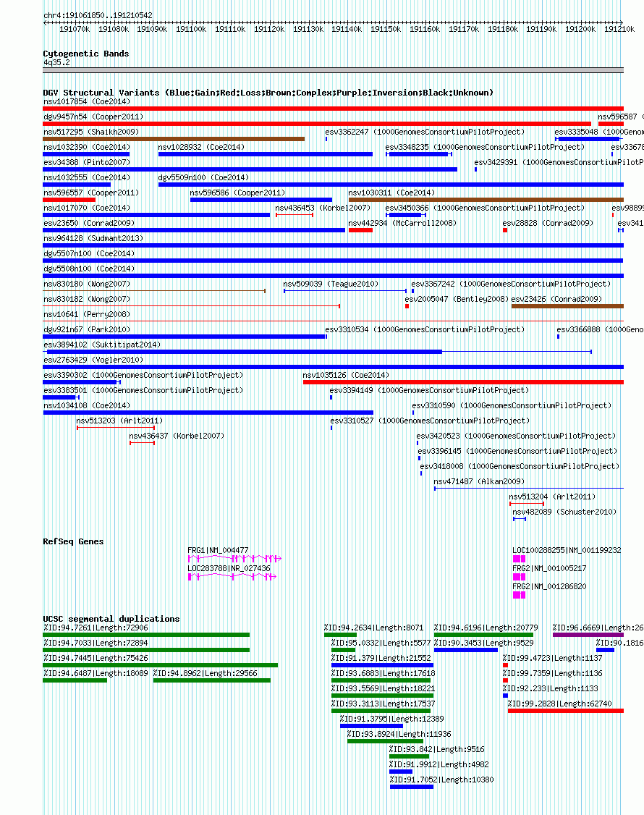Select variant esv2005047 (Bentley2008) label

pyautogui.click(x=457, y=299)
